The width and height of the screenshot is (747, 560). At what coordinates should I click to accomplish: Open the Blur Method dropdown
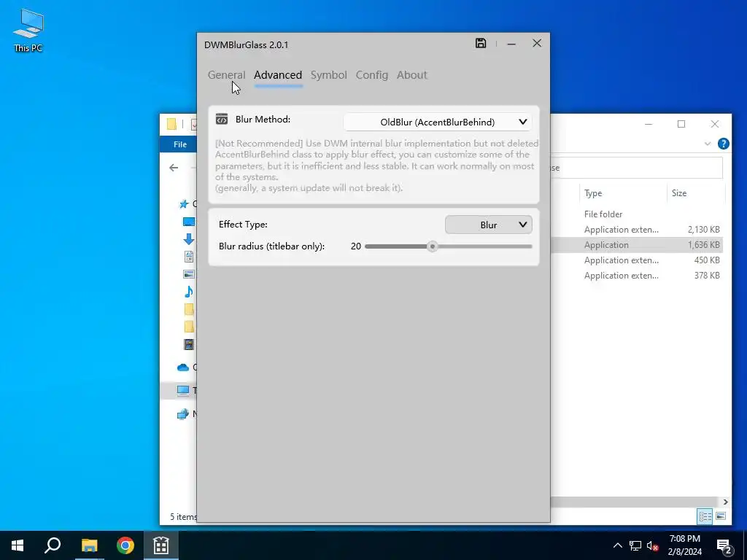(x=438, y=122)
